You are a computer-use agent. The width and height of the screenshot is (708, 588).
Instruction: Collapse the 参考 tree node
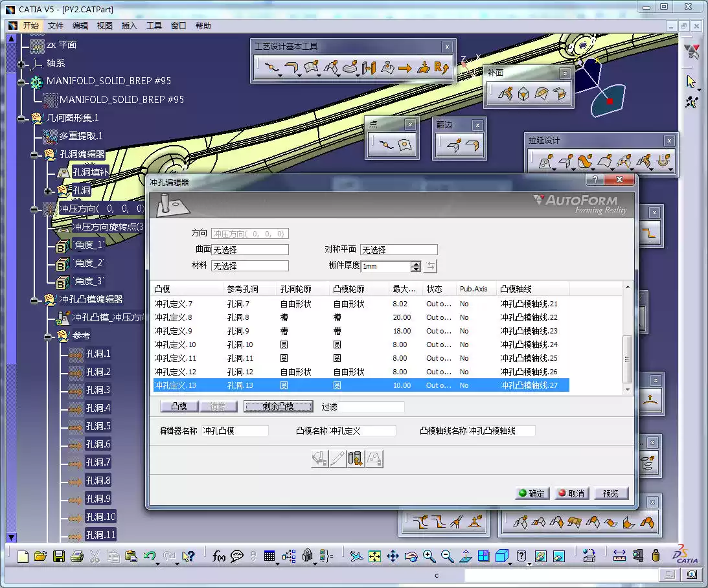point(49,336)
